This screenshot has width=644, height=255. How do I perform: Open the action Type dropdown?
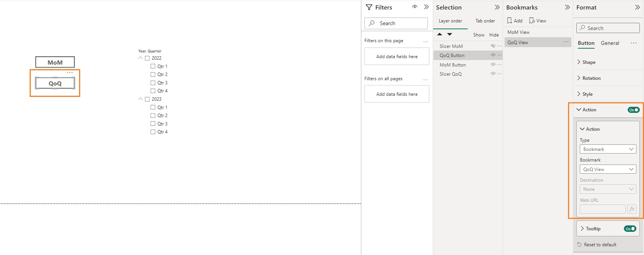pos(608,149)
